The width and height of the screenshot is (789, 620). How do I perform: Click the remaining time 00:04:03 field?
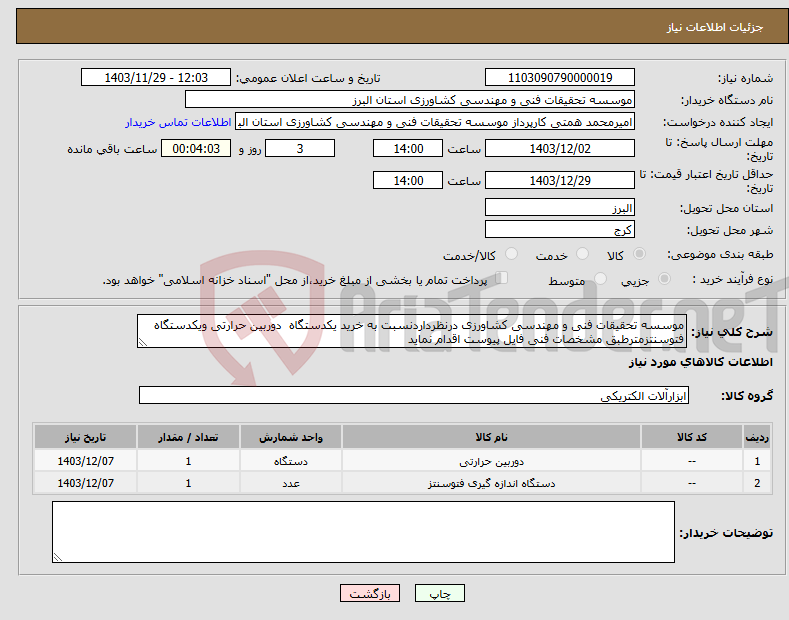(196, 148)
